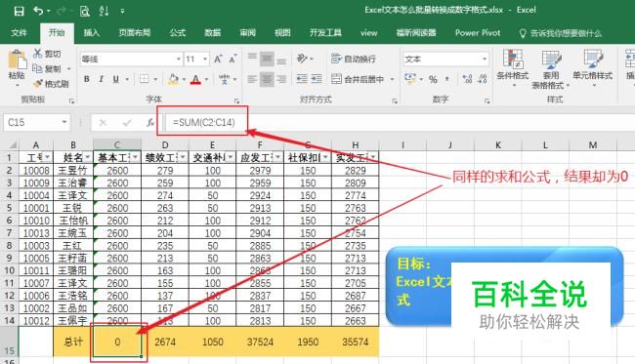Switch to the 公式 ribbon tab
Viewport: 635px width, 364px height.
tap(178, 33)
